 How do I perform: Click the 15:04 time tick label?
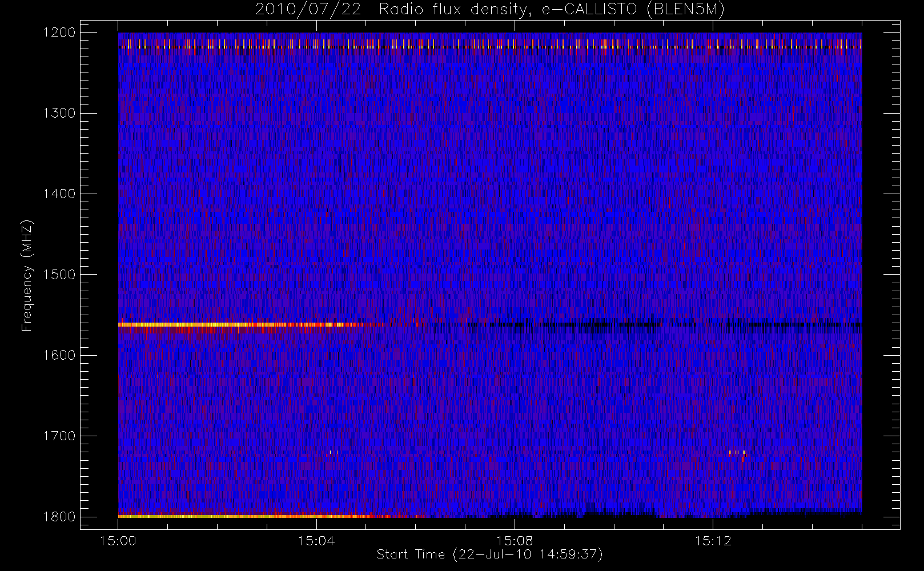[x=316, y=541]
